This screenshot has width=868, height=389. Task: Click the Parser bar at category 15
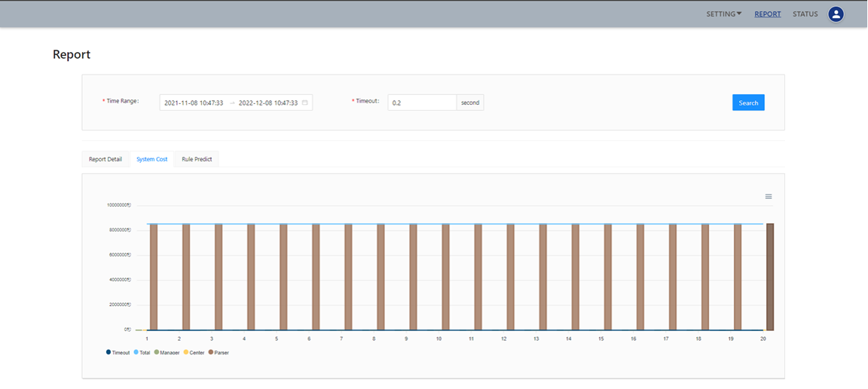[x=608, y=277]
